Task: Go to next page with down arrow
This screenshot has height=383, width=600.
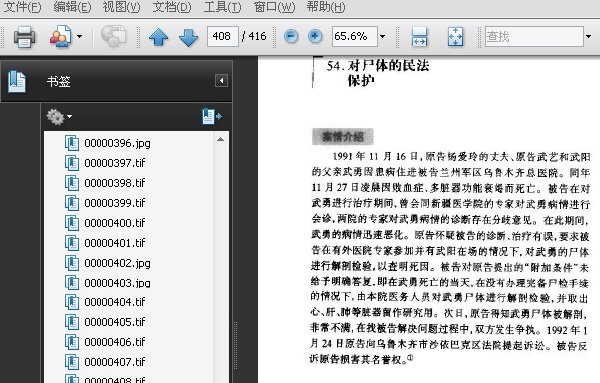Action: 188,37
